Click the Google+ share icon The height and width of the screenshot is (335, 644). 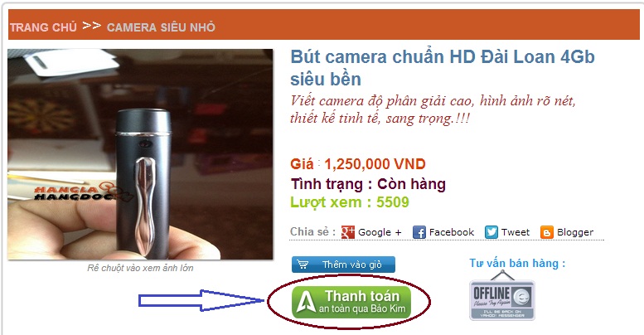[x=348, y=232]
